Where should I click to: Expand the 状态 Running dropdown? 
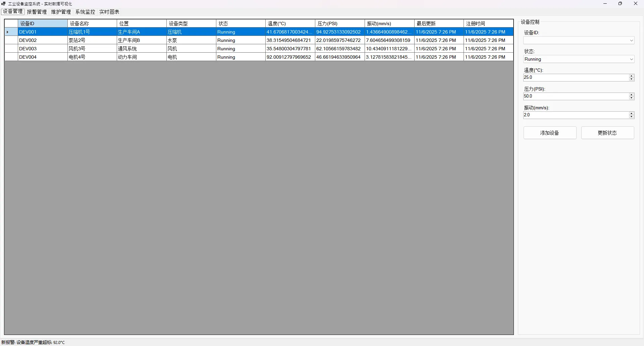click(x=631, y=59)
